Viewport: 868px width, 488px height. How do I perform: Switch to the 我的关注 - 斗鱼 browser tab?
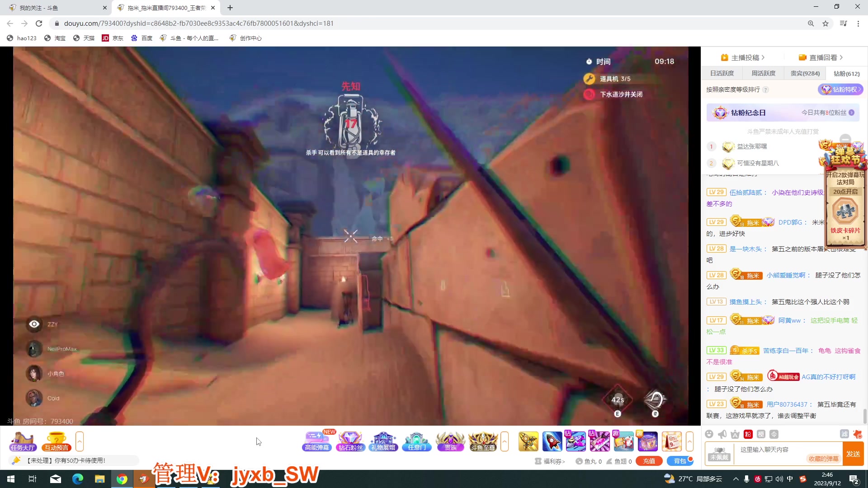click(x=57, y=8)
